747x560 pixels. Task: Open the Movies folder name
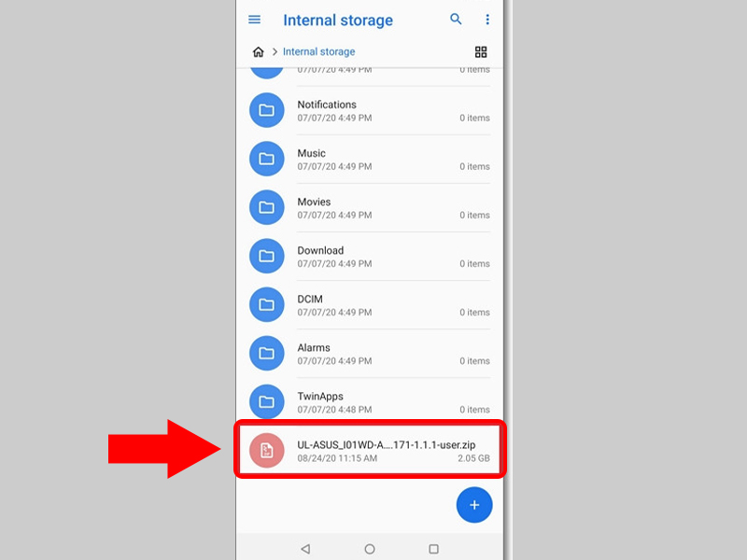314,202
